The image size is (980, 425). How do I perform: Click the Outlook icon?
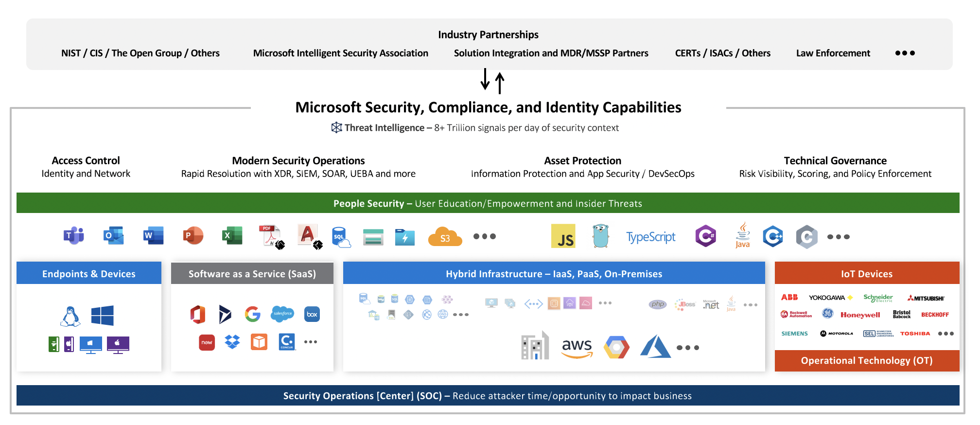pyautogui.click(x=114, y=236)
